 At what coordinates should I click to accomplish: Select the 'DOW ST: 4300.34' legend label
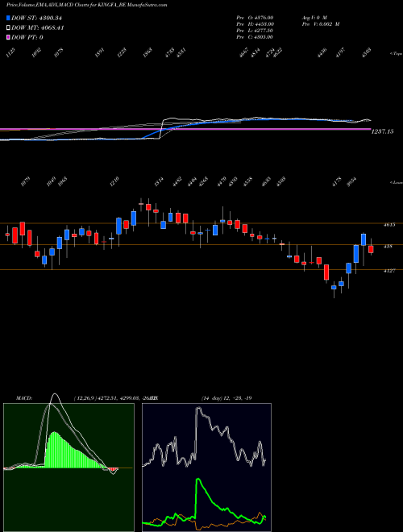36,19
